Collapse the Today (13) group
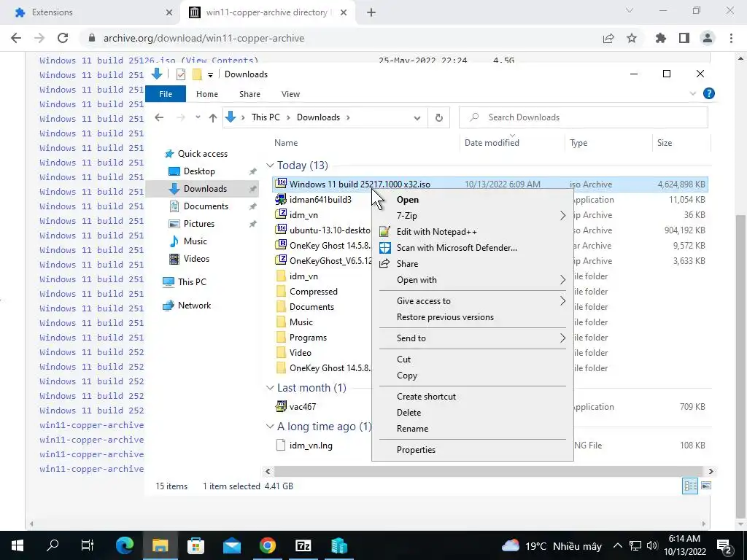The image size is (747, 560). point(270,166)
